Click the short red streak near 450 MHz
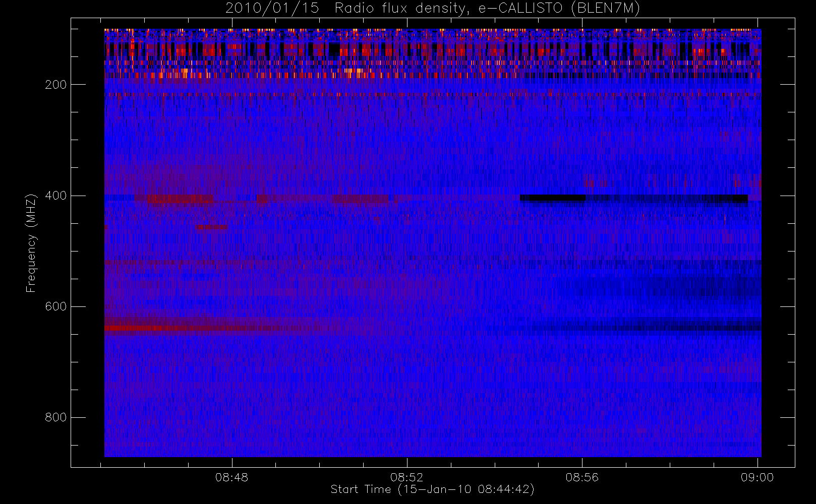Screen dimensions: 816x504 tap(211, 227)
